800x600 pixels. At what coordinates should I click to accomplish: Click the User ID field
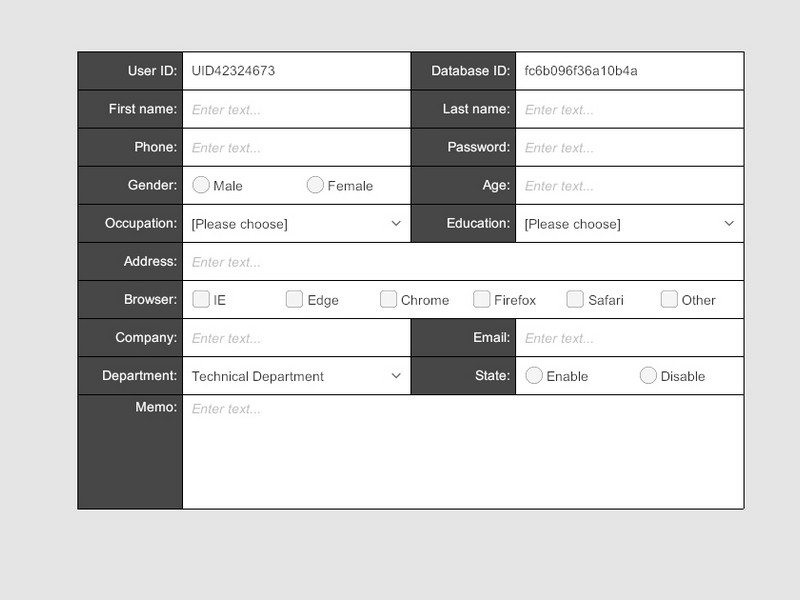click(296, 71)
